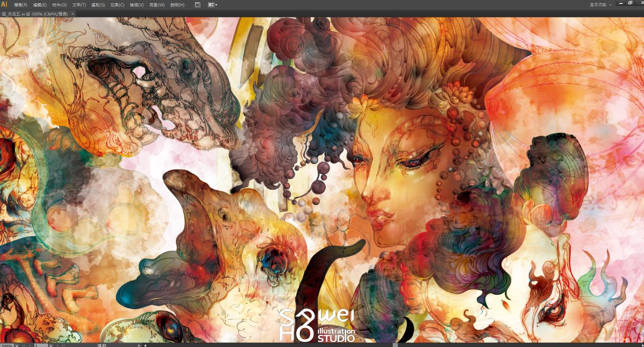This screenshot has height=347, width=644.
Task: Open the 檢視(V) menu
Action: (x=137, y=4)
